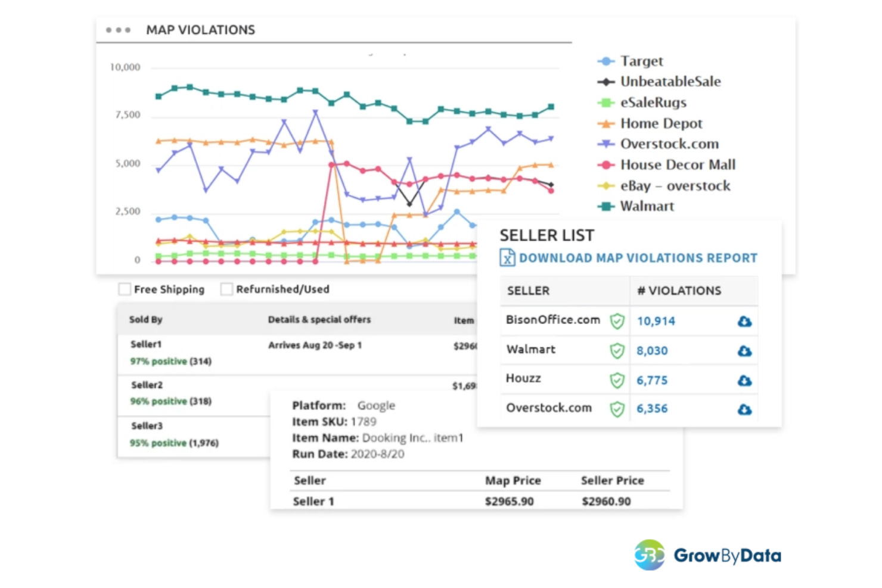
Task: Click the GrowByData logo
Action: (x=707, y=555)
